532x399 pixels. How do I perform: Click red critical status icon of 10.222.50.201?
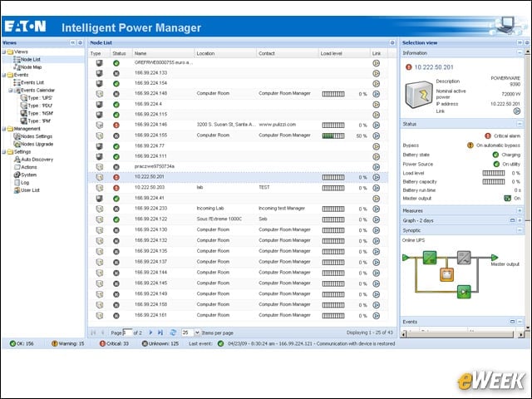pyautogui.click(x=116, y=177)
